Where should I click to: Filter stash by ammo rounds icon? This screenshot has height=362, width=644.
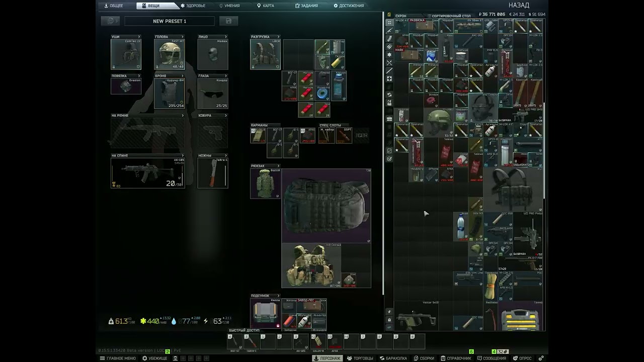[389, 47]
